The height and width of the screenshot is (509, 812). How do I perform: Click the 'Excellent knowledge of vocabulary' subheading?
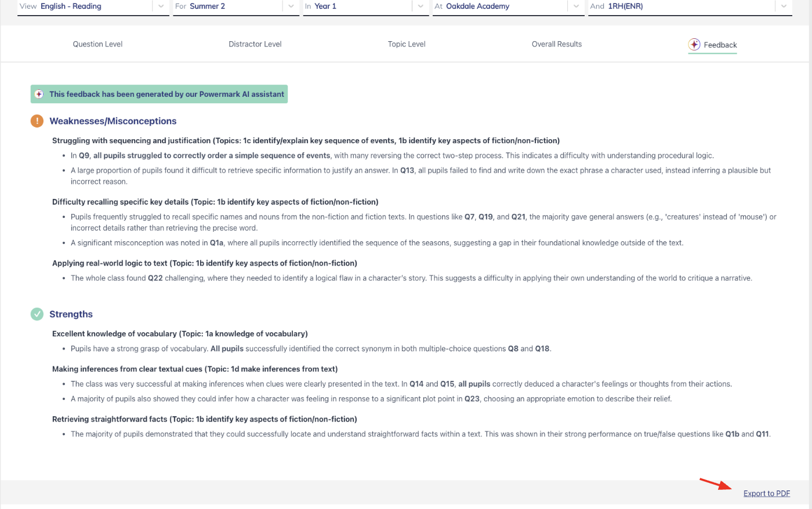pyautogui.click(x=114, y=333)
